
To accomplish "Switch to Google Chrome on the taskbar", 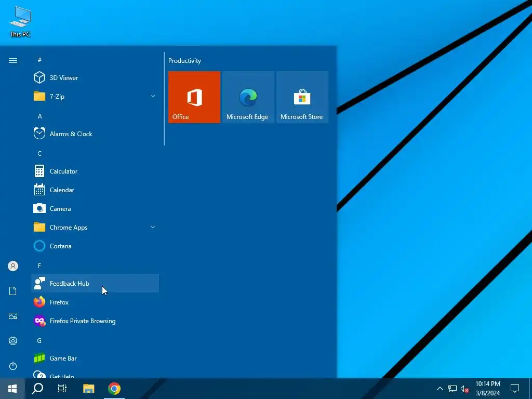I will [x=114, y=389].
